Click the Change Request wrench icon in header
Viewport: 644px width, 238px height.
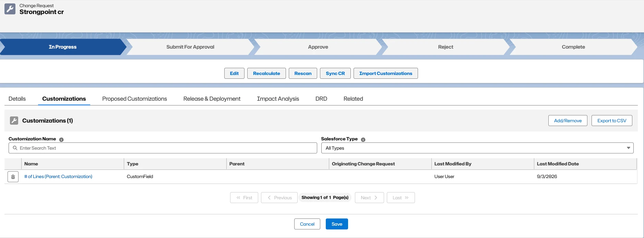click(x=10, y=9)
